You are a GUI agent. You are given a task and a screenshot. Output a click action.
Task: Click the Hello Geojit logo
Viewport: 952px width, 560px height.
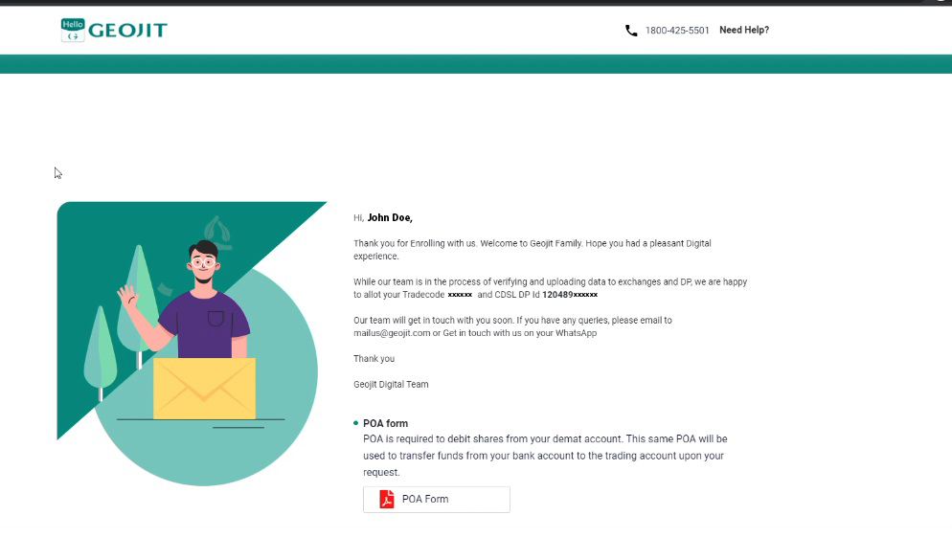coord(114,30)
